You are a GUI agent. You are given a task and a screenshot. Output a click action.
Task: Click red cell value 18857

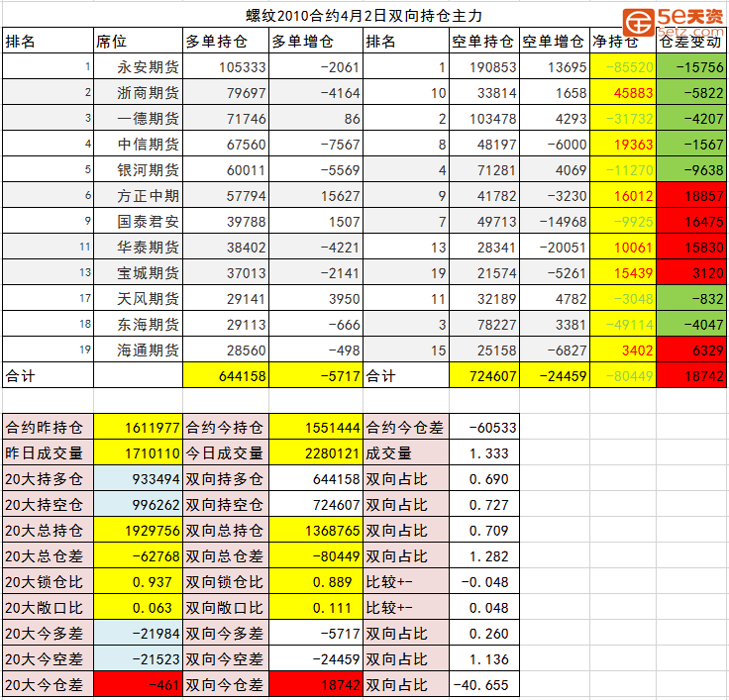(x=691, y=195)
